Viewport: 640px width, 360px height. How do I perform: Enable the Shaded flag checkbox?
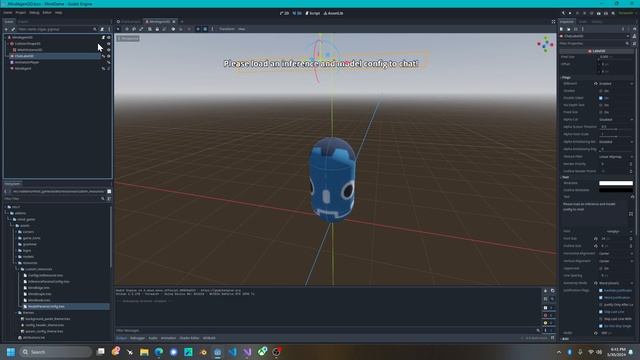click(x=601, y=91)
